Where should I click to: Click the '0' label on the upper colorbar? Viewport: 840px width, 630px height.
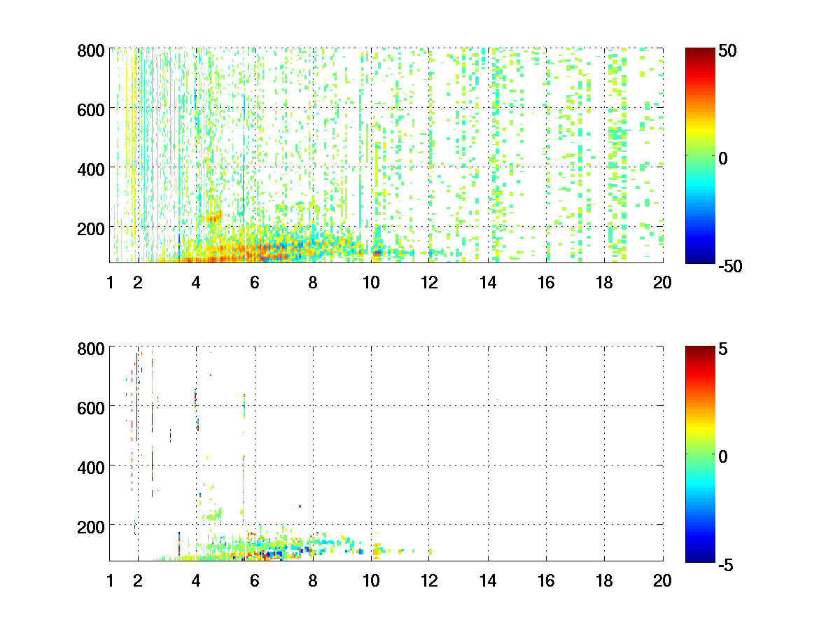[724, 158]
